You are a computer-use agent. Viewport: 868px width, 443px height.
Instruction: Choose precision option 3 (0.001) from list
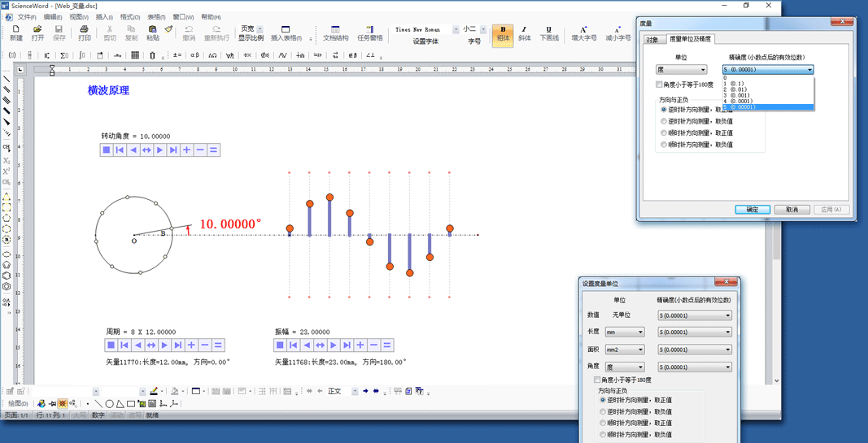point(740,95)
